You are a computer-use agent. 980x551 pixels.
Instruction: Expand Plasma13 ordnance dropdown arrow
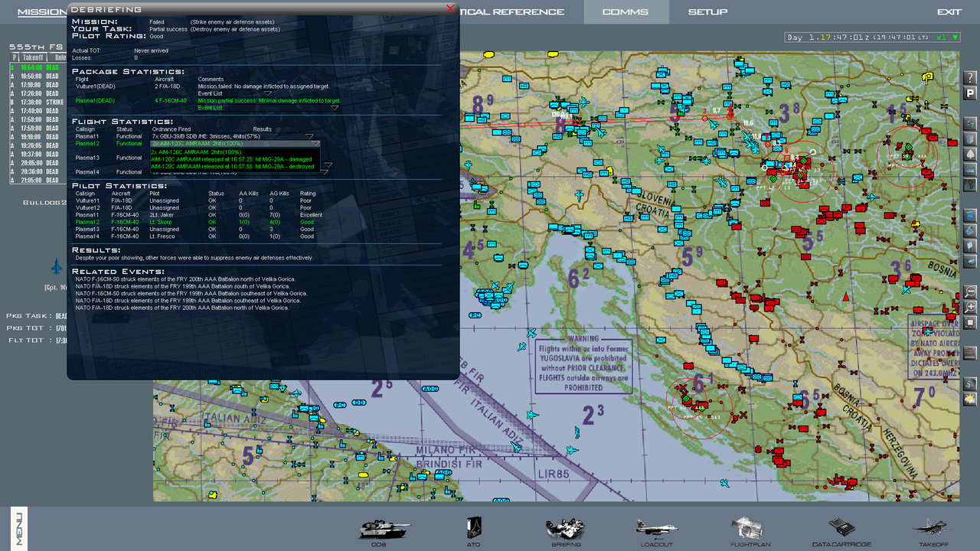click(328, 165)
